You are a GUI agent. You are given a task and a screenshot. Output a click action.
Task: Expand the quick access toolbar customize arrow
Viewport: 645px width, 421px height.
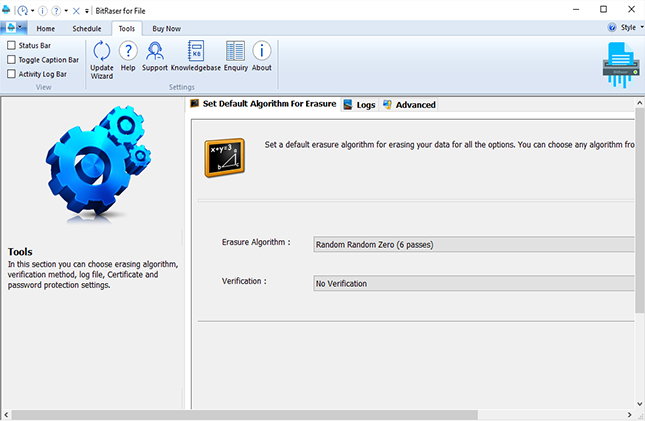tap(87, 11)
